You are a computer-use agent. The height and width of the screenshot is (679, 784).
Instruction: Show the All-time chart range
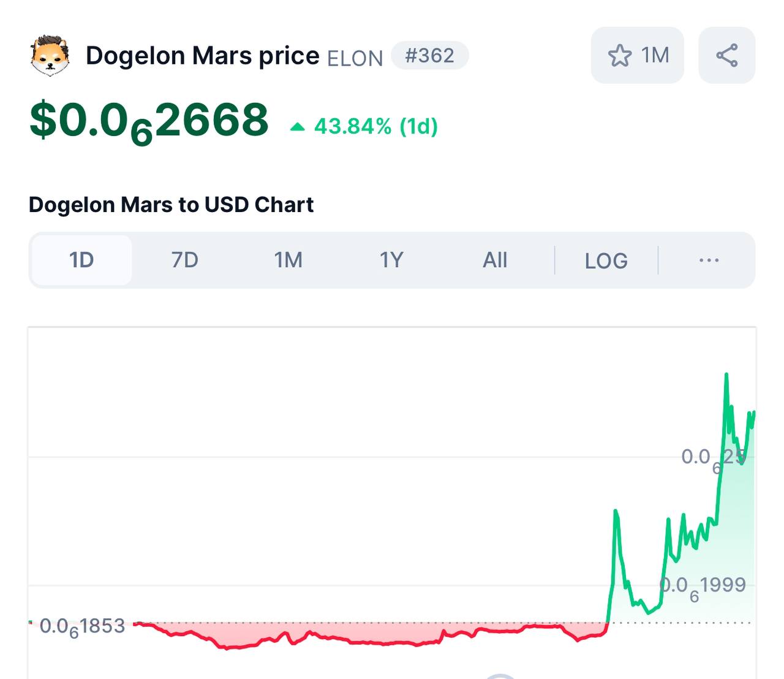[495, 260]
